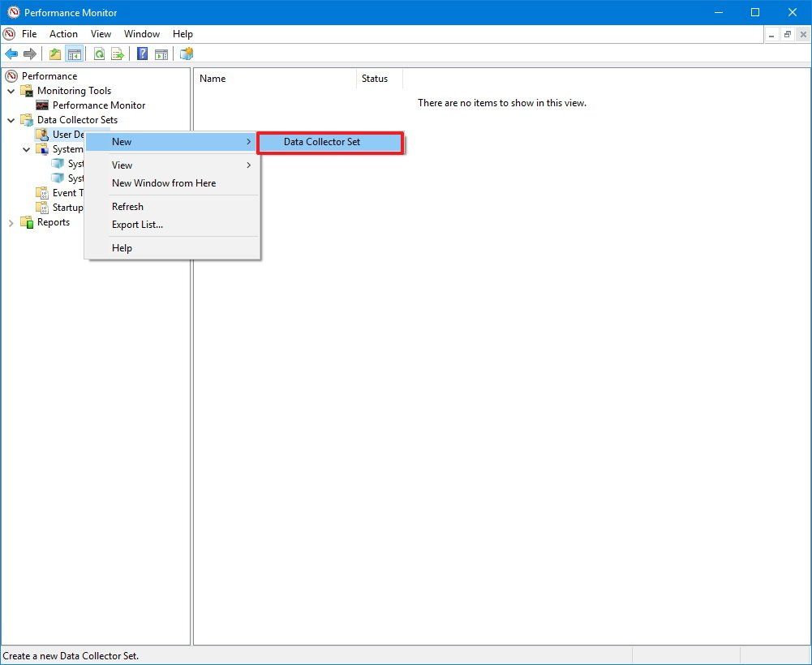Open the Window menu
This screenshot has height=665, width=812.
(142, 34)
